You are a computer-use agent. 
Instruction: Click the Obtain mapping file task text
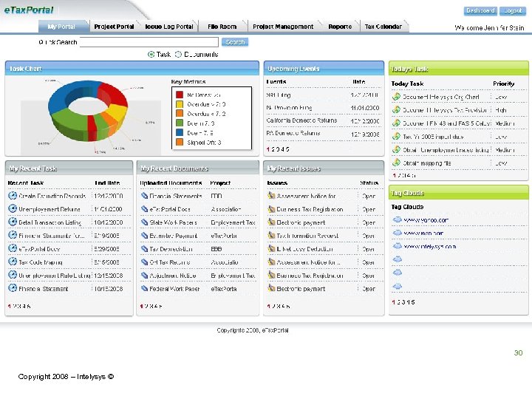click(427, 163)
